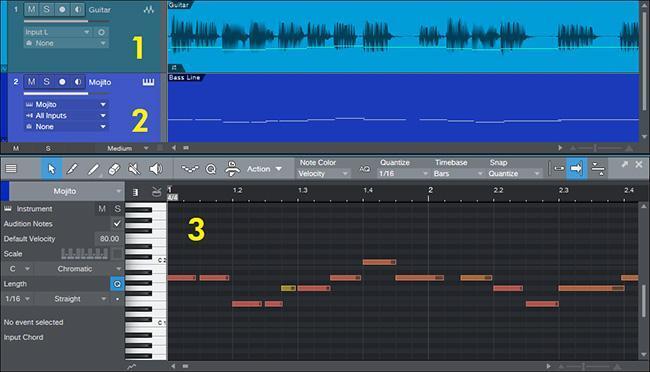Open automation lanes icon below piano keys
This screenshot has height=372, width=650.
click(x=131, y=366)
